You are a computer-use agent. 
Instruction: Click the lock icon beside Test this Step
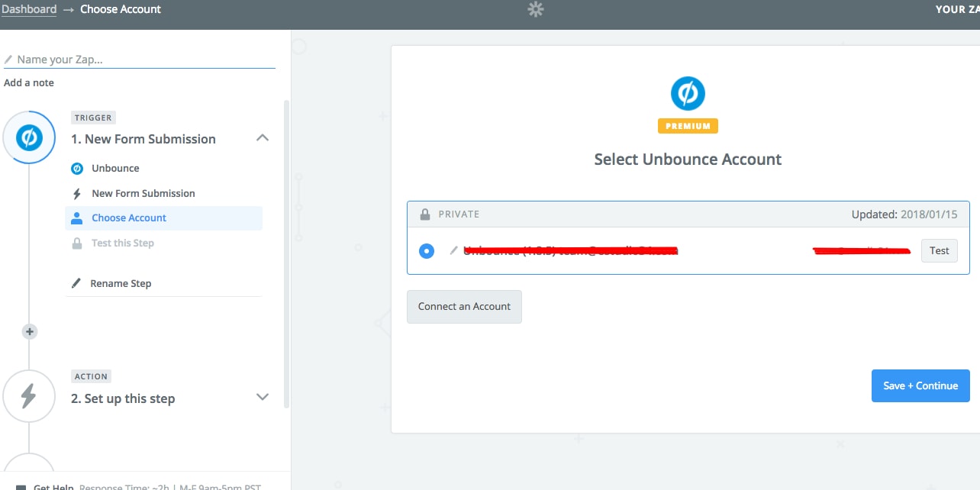[x=76, y=243]
